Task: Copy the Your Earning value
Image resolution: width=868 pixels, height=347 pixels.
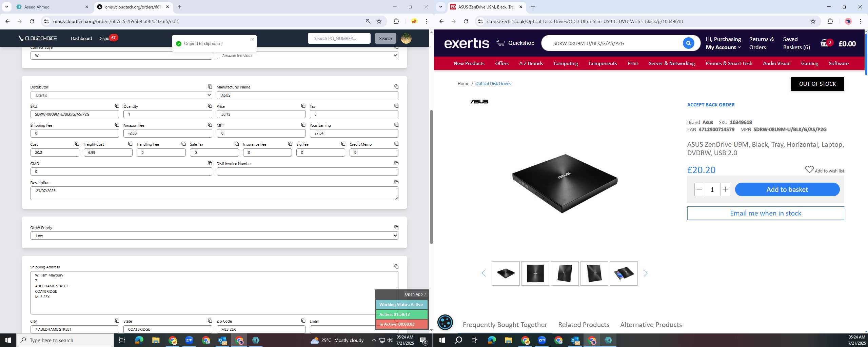Action: click(x=396, y=125)
